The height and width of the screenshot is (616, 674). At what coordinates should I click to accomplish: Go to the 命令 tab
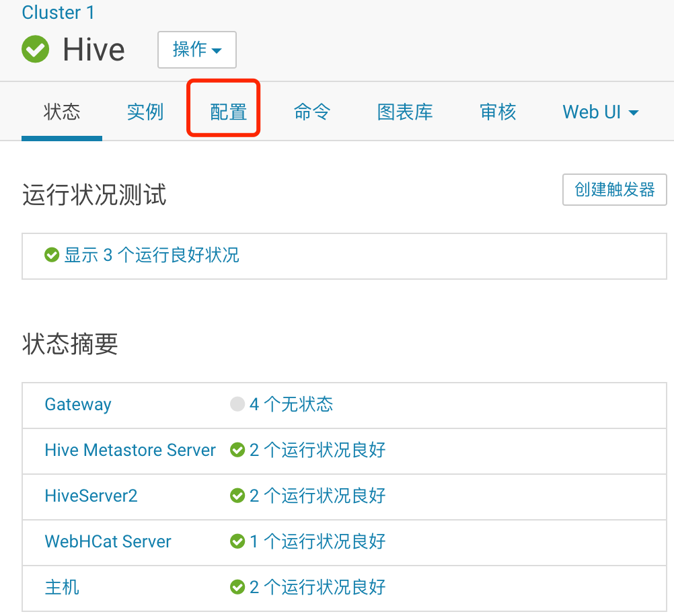point(311,112)
